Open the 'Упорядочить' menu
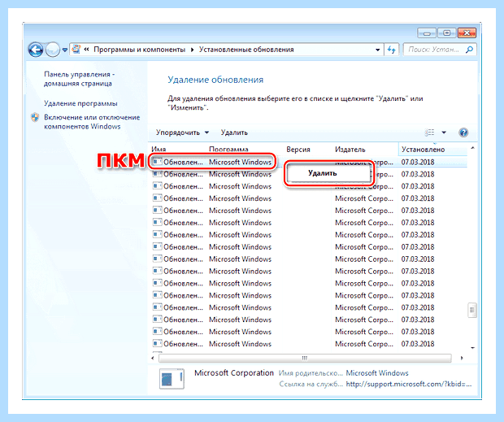Screen dimensions: 504x422 [x=182, y=133]
